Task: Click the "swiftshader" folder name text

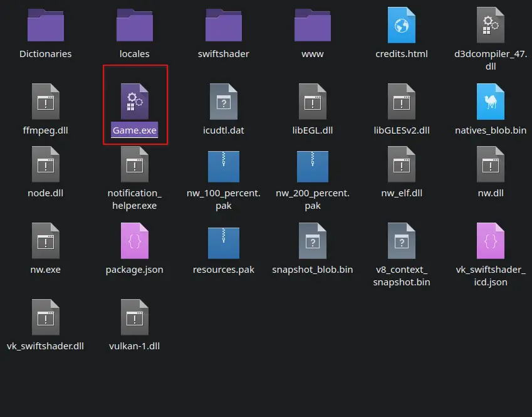Action: (x=224, y=54)
